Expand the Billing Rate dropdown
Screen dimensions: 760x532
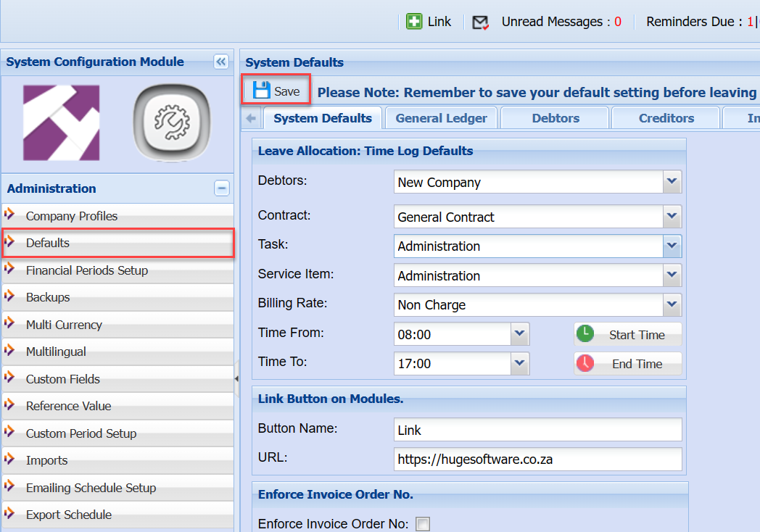tap(672, 304)
